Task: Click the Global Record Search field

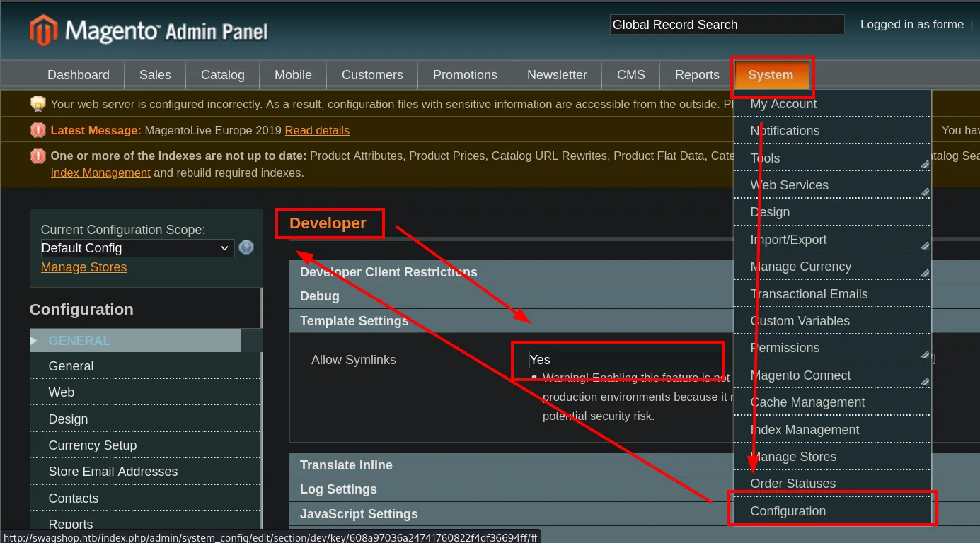Action: (x=727, y=25)
